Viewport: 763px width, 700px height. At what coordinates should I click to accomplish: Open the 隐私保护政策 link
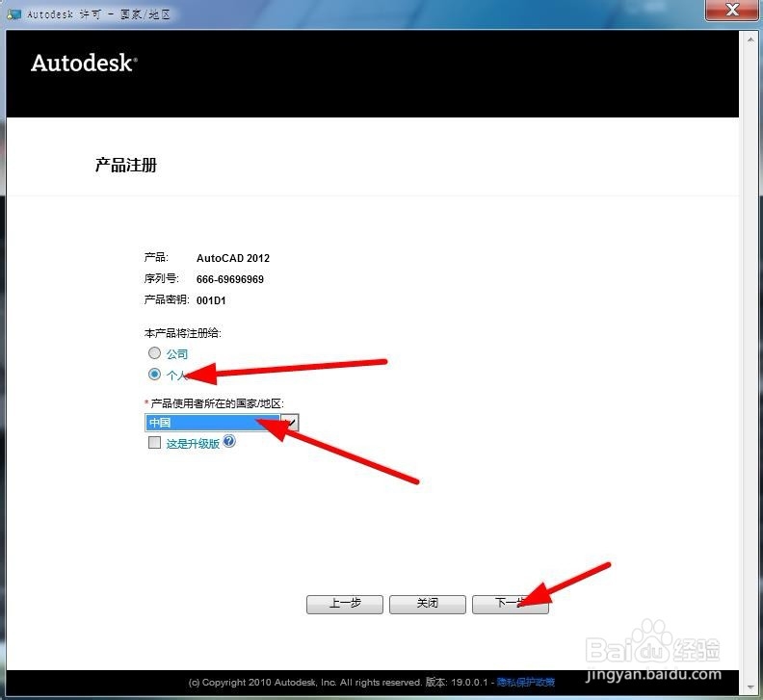click(x=526, y=683)
